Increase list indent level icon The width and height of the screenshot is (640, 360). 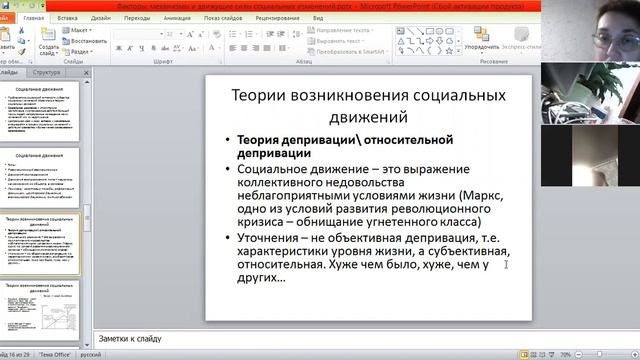pyautogui.click(x=281, y=34)
